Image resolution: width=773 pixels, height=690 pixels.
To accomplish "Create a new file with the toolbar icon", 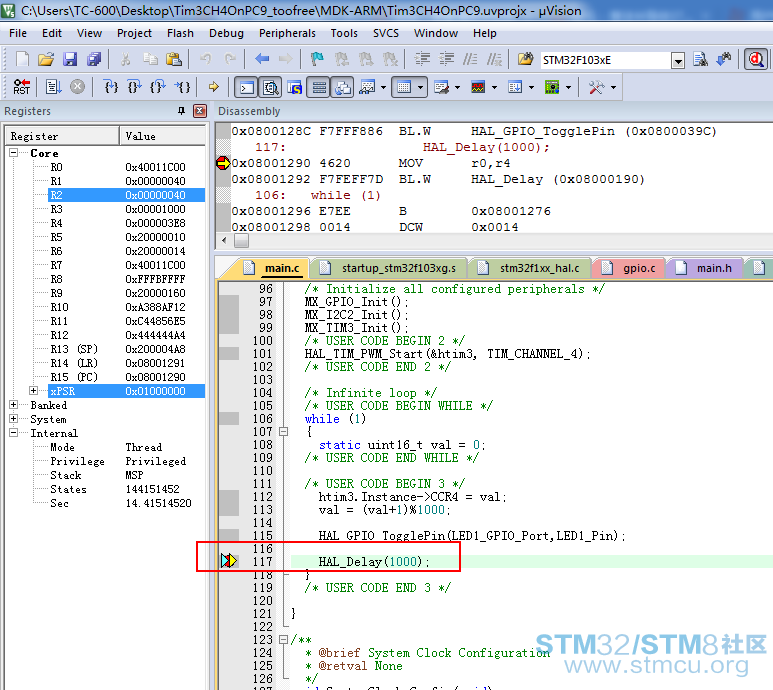I will (22, 60).
